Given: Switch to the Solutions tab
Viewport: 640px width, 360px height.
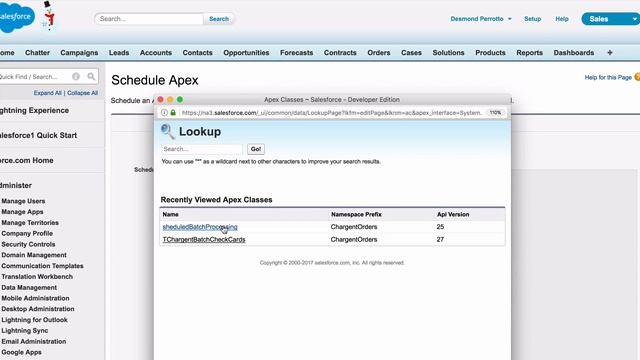Looking at the screenshot, I should coord(448,53).
